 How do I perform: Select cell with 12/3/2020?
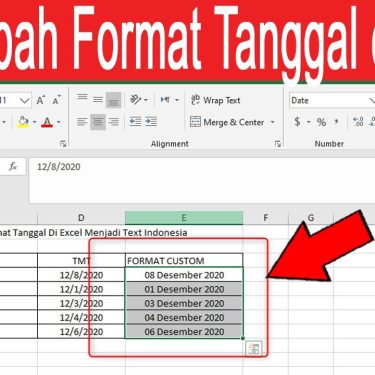tap(81, 303)
